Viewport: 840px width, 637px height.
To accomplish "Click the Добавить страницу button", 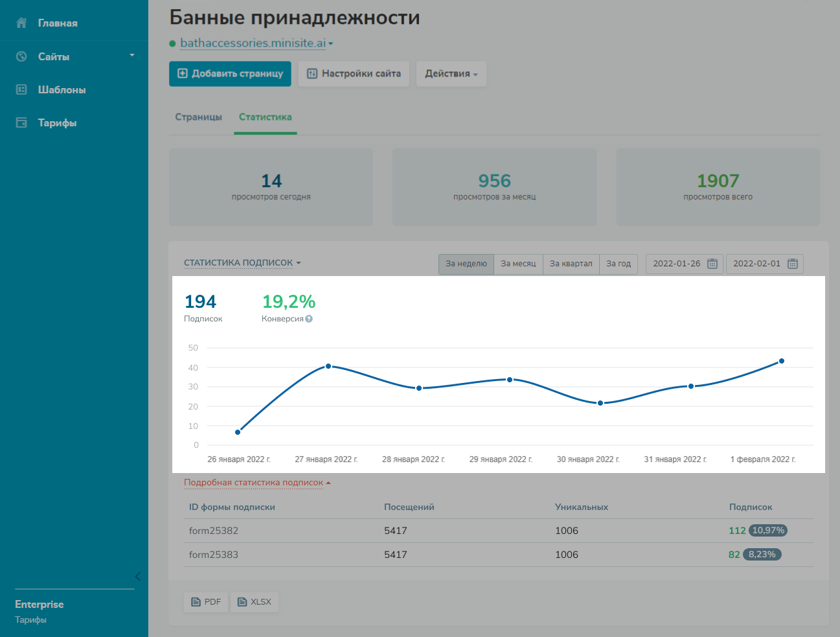I will [x=230, y=74].
